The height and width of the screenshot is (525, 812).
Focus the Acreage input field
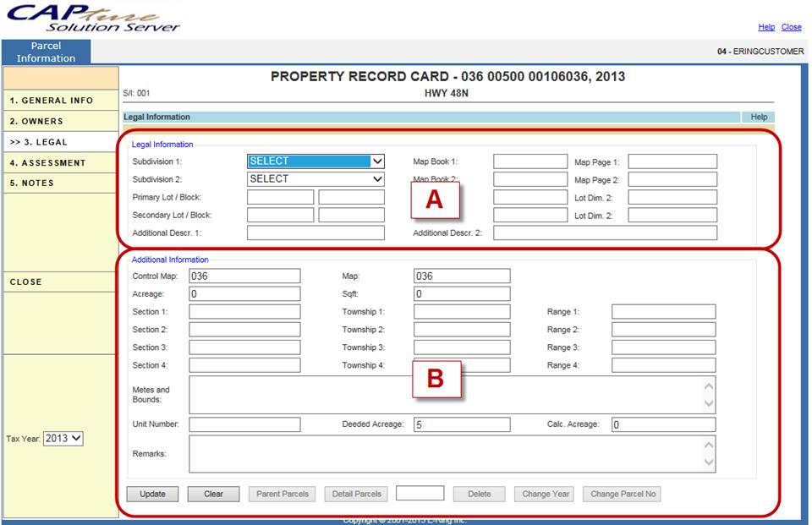point(244,293)
